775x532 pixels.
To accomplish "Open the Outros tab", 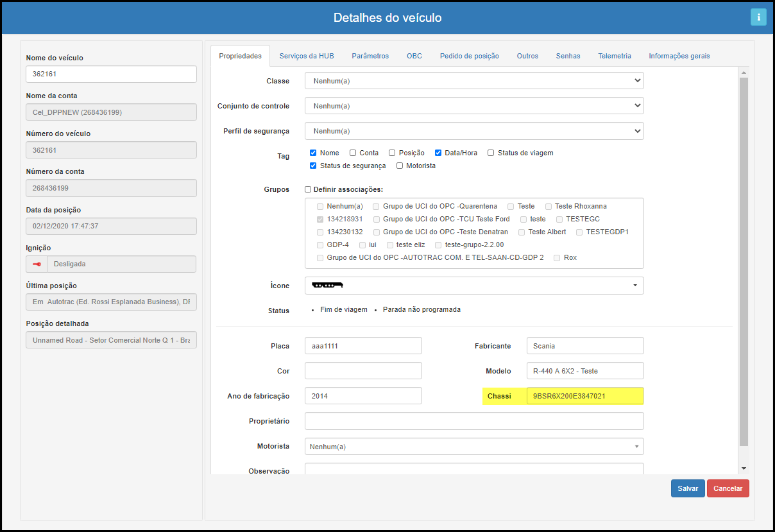I will point(527,56).
